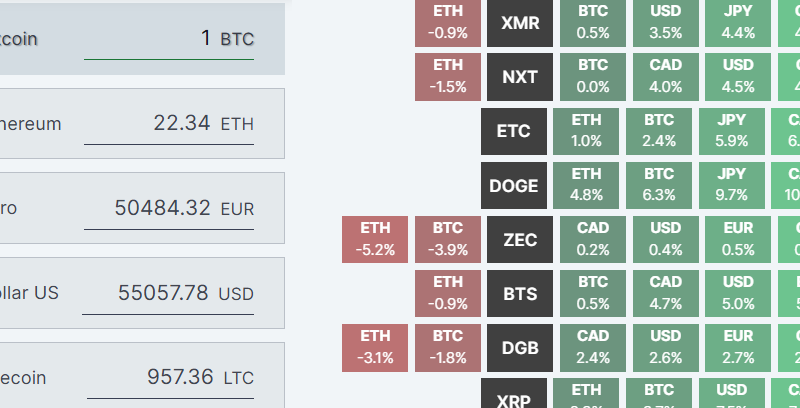Click the BTS currency tile
The width and height of the screenshot is (800, 408).
click(520, 294)
